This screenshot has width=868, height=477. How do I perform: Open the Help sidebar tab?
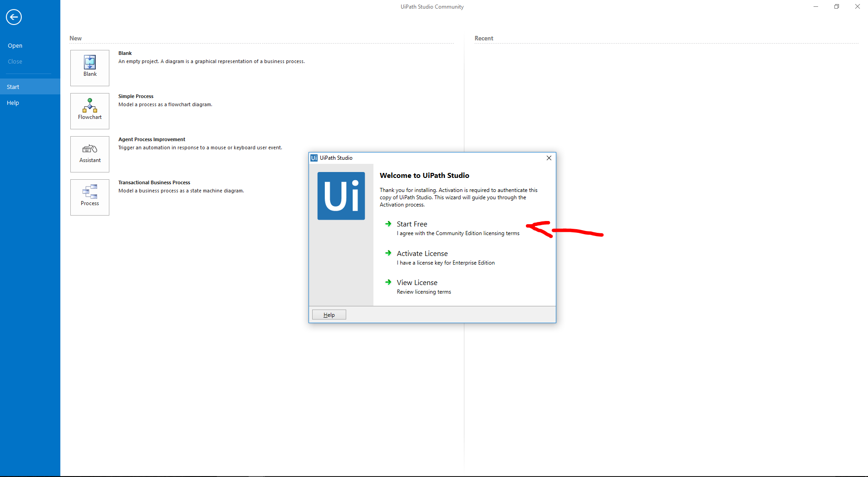[x=30, y=103]
